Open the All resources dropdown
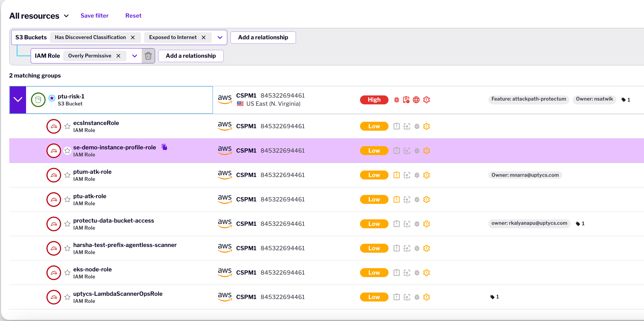The height and width of the screenshot is (321, 644). (x=66, y=16)
